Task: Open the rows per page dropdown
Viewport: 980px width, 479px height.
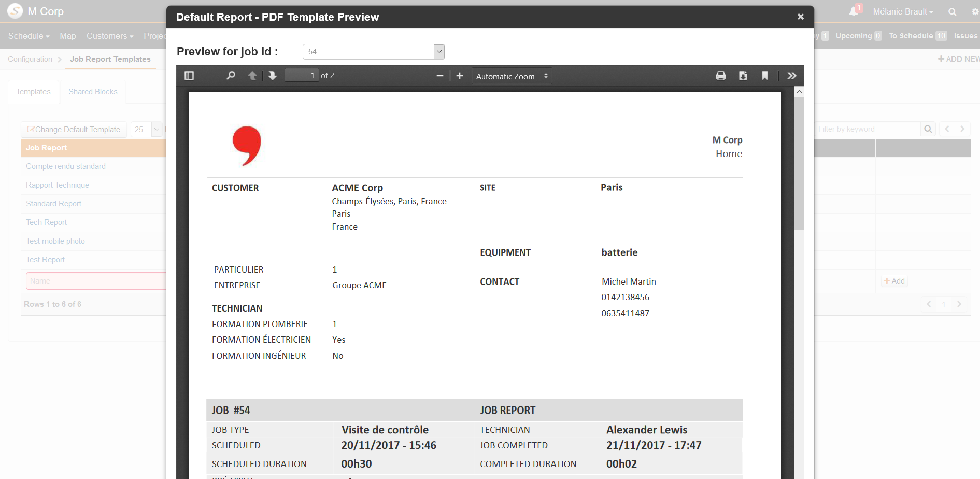Action: tap(147, 130)
